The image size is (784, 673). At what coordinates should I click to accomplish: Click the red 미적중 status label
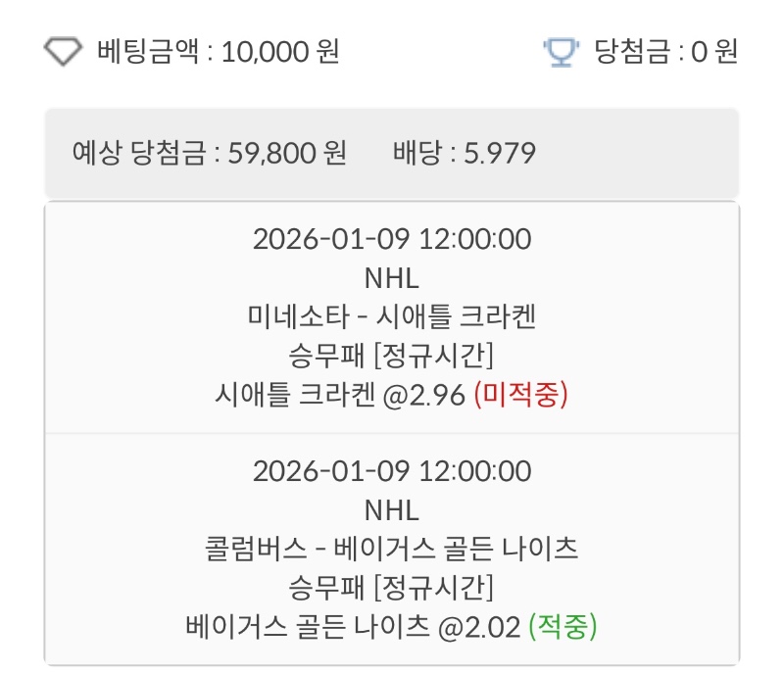(520, 395)
